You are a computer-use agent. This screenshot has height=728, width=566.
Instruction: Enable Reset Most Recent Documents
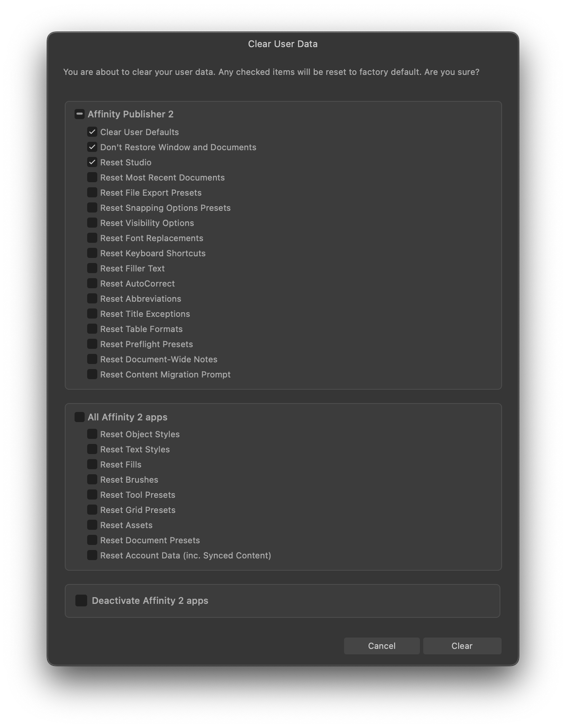pos(92,178)
